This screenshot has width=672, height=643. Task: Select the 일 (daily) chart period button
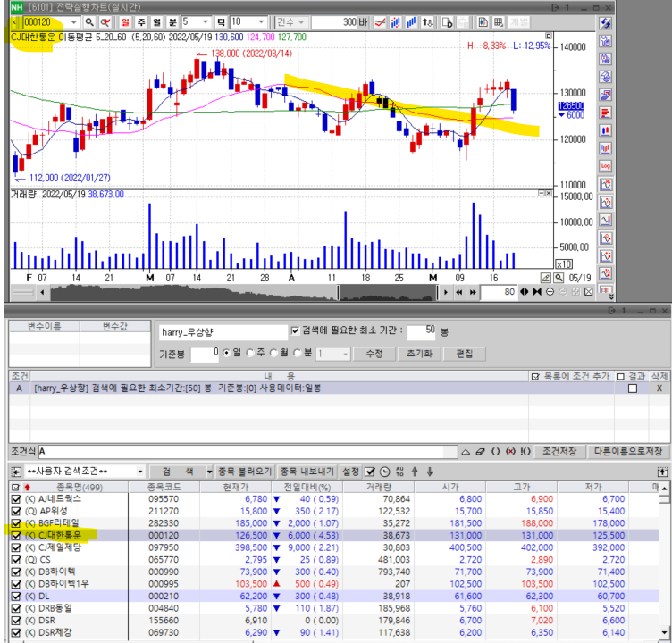tap(125, 21)
